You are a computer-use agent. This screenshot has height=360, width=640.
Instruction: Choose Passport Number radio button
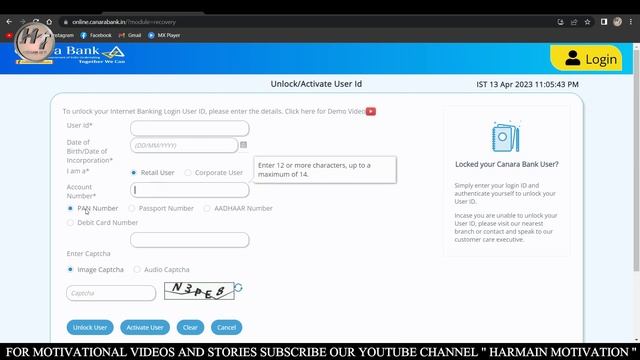click(131, 208)
